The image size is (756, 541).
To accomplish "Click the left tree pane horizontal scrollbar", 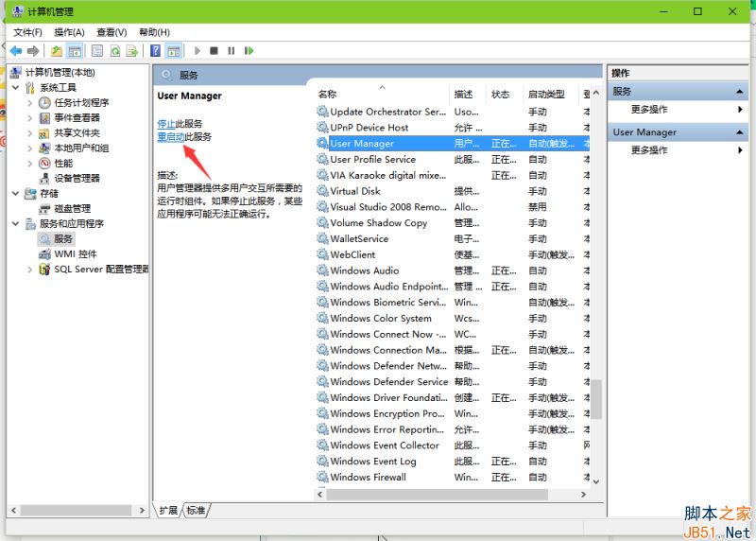I will click(x=76, y=510).
